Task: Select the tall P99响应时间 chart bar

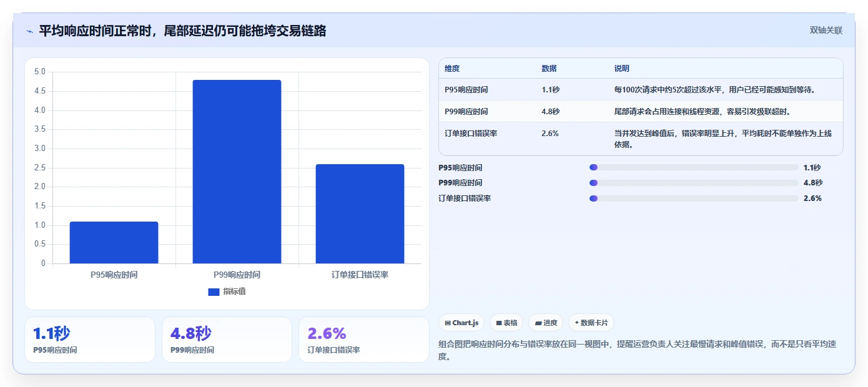Action: click(x=237, y=172)
